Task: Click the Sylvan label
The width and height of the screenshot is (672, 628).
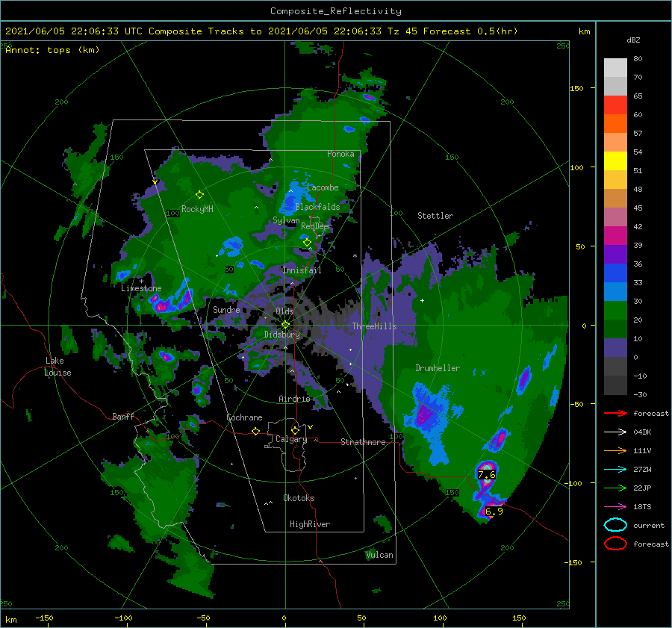Action: 286,220
